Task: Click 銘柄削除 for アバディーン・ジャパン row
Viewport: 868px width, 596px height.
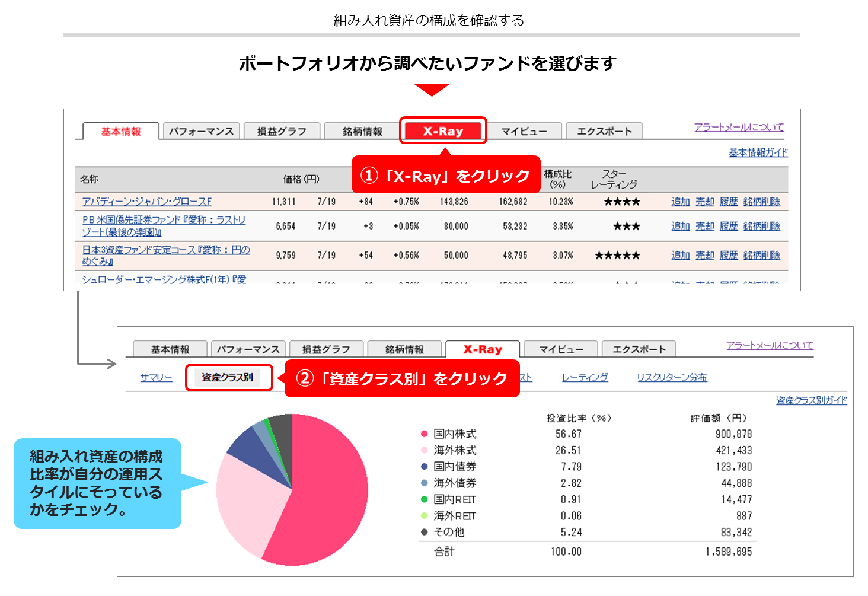Action: (762, 202)
